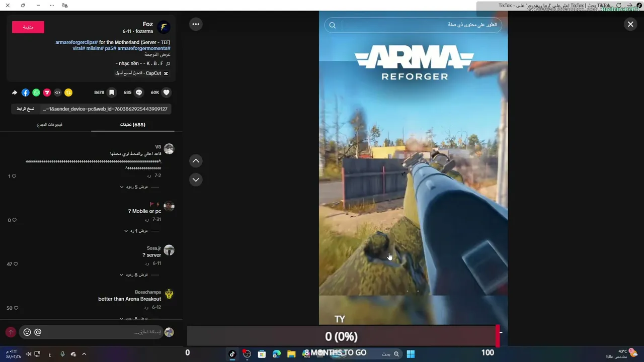644x362 pixels.
Task: Like Sosa.jr's 'server ?' comment
Action: [x=16, y=264]
